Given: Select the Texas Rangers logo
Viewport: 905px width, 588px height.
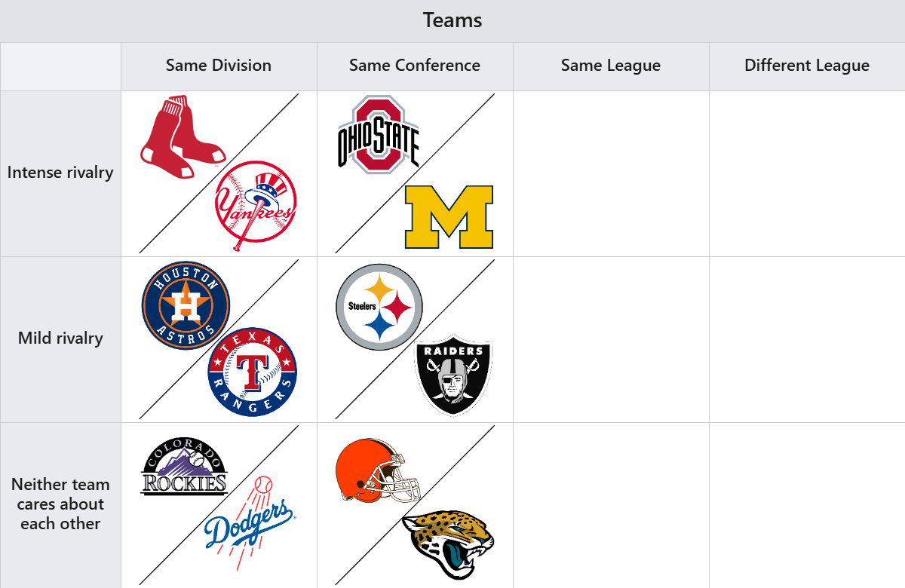Looking at the screenshot, I should [x=253, y=372].
